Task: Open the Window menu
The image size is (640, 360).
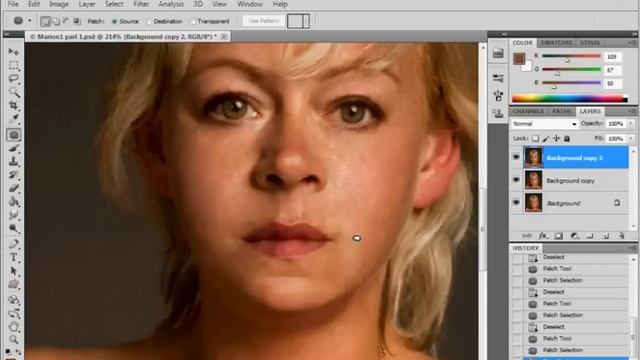Action: 250,4
